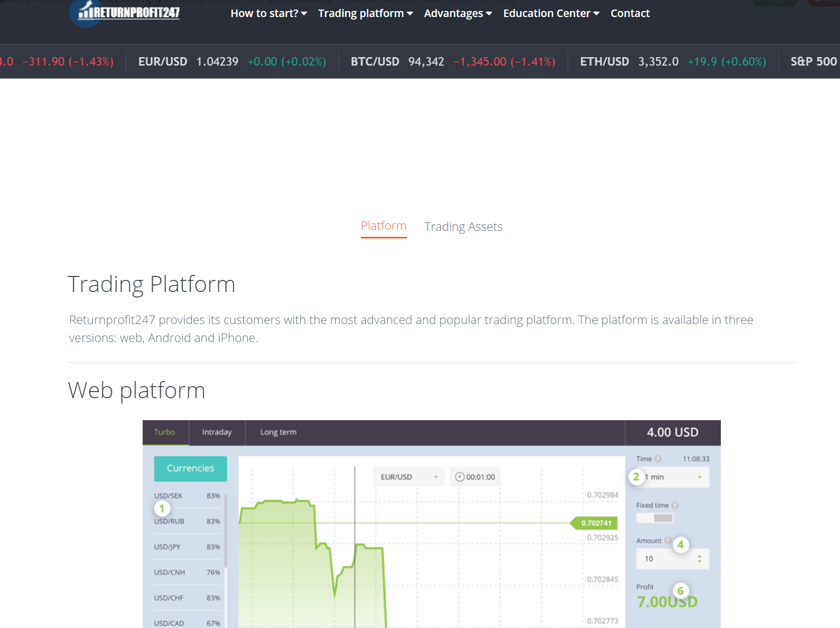Screen dimensions: 840x628
Task: Switch to the Trading Assets tab
Action: (x=463, y=227)
